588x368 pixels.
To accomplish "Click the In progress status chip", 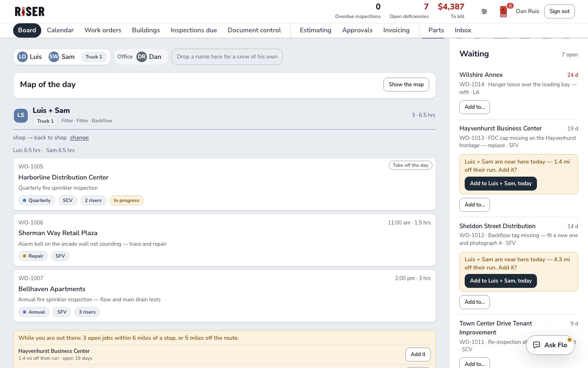I will pyautogui.click(x=127, y=200).
